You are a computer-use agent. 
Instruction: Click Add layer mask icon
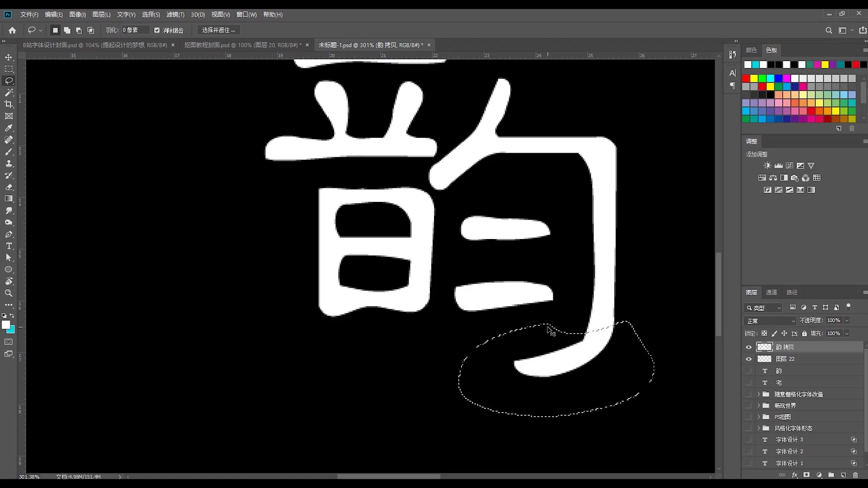pyautogui.click(x=807, y=475)
